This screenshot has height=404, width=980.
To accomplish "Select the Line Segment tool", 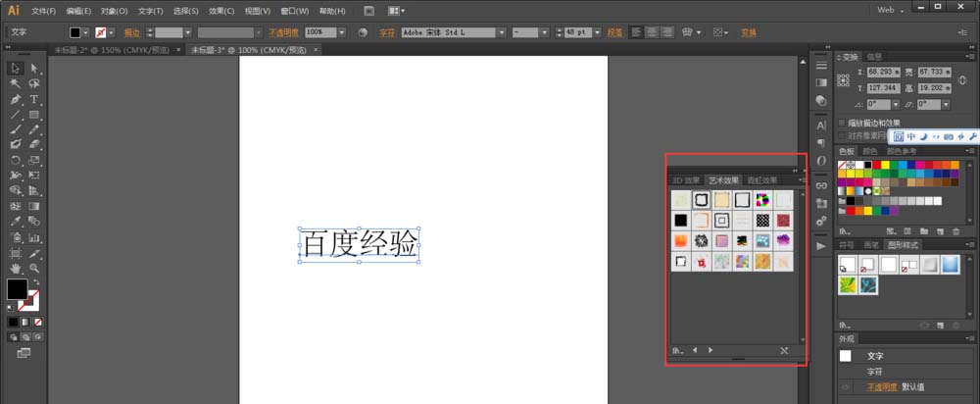I will pos(17,115).
